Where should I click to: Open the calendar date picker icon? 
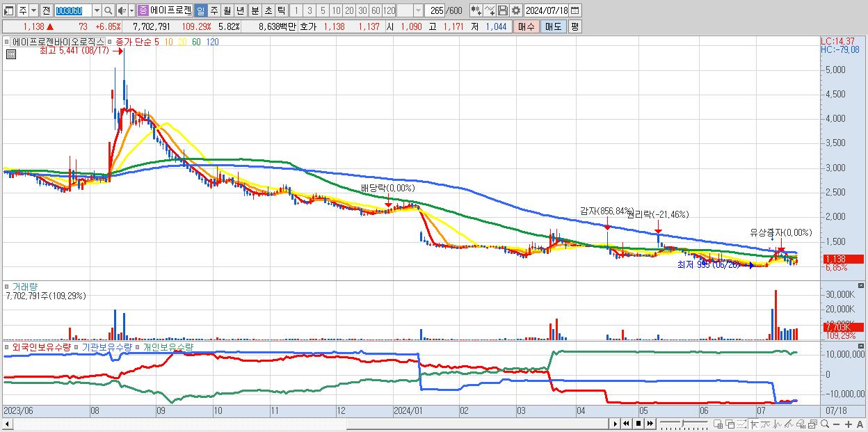point(577,10)
